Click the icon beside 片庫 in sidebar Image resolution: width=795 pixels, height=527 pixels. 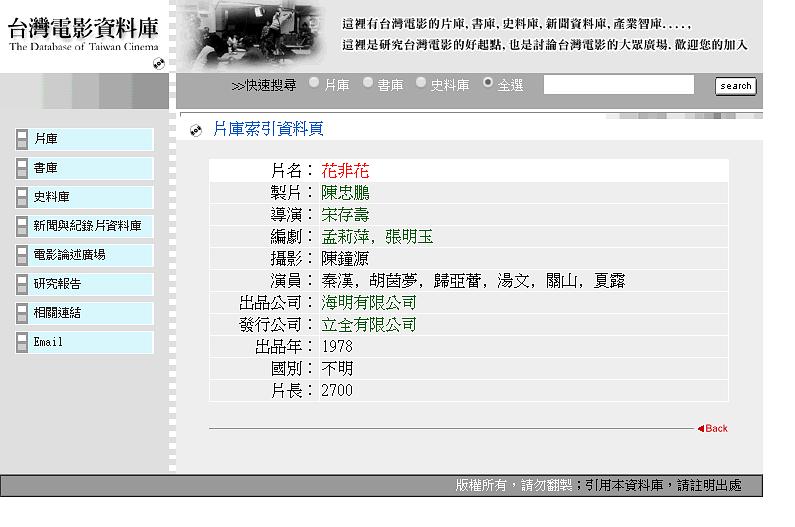click(22, 139)
